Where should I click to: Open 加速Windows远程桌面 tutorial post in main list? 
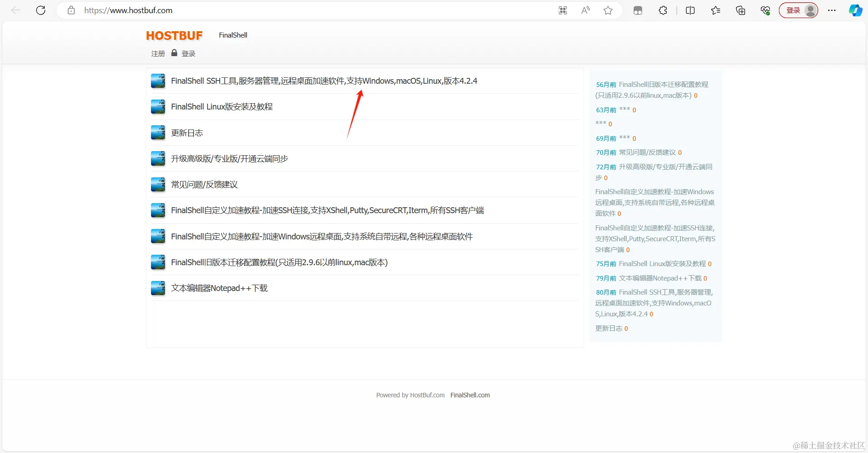coord(322,237)
